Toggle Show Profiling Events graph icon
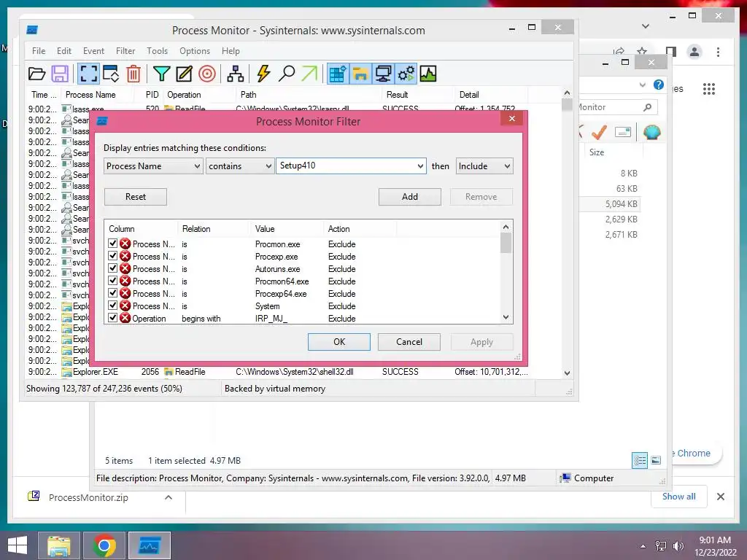 [x=428, y=74]
